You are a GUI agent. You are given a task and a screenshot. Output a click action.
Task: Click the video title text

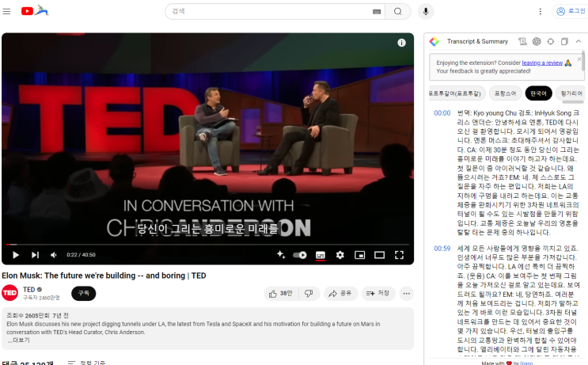click(x=104, y=276)
